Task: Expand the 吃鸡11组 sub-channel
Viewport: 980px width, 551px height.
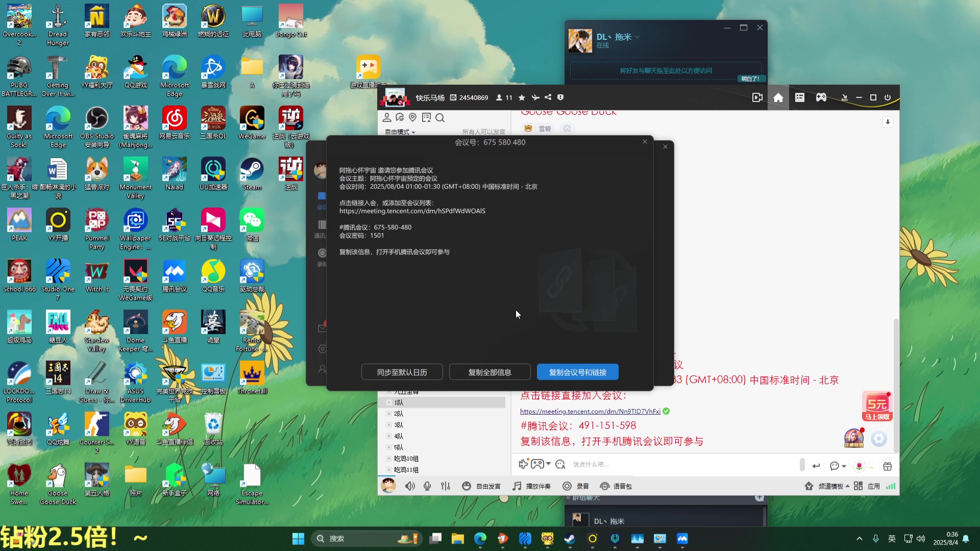Action: point(389,470)
